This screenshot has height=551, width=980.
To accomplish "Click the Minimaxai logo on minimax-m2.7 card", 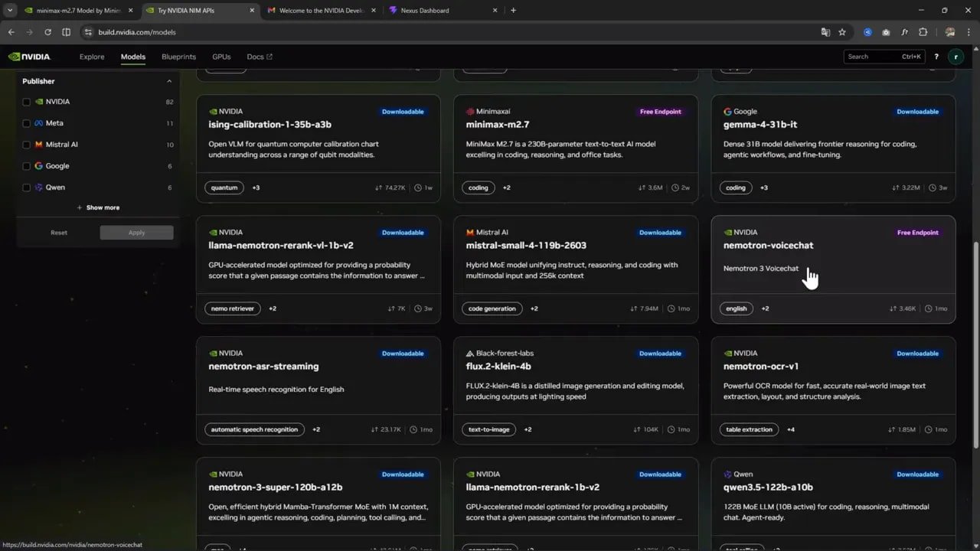I will [470, 112].
